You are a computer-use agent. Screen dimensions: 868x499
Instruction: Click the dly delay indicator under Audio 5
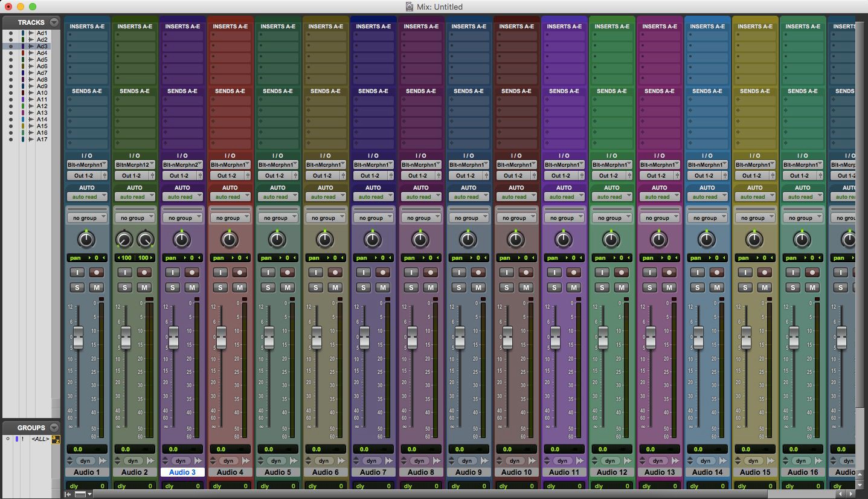tap(278, 486)
